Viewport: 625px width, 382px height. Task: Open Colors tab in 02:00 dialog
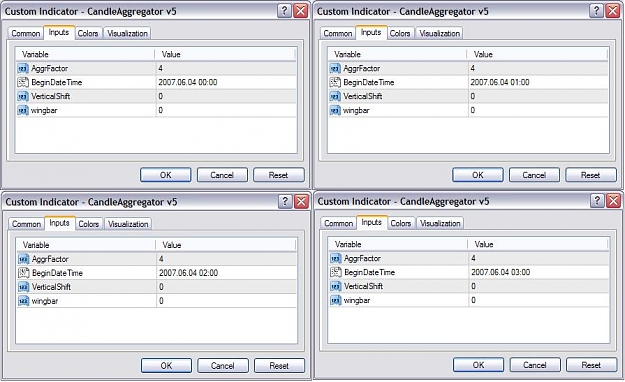point(89,224)
